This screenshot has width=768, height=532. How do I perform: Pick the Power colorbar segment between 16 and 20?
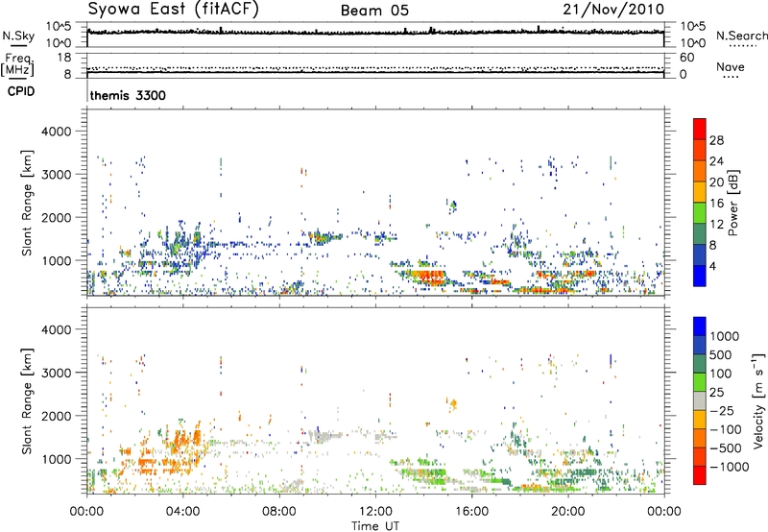pyautogui.click(x=700, y=191)
